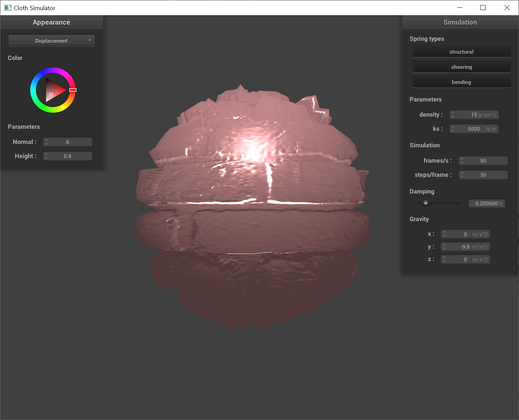Screen dimensions: 519x420
Task: Click the density value field
Action: click(474, 115)
